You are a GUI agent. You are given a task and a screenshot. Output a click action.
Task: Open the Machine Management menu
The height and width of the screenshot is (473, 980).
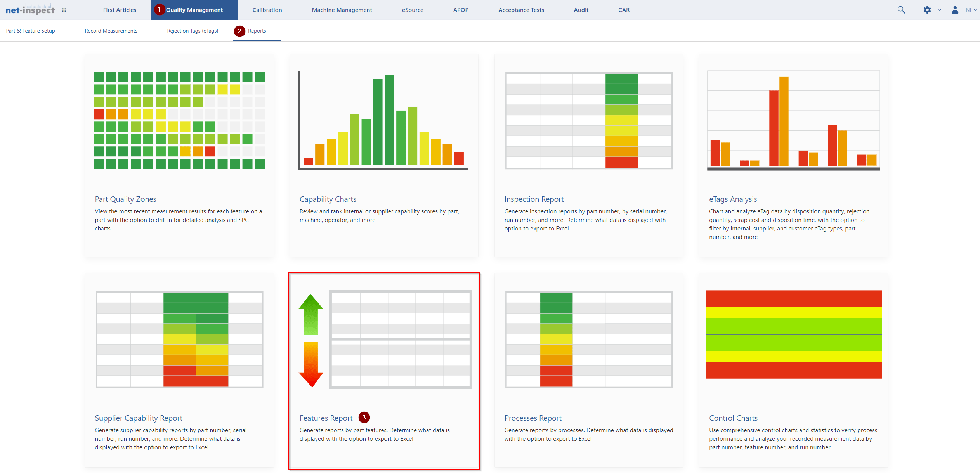coord(342,10)
